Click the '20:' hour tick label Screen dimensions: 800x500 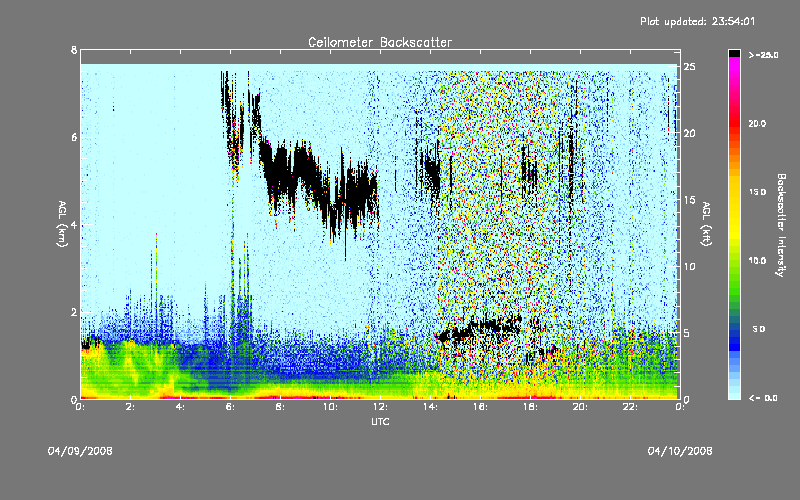[x=581, y=407]
